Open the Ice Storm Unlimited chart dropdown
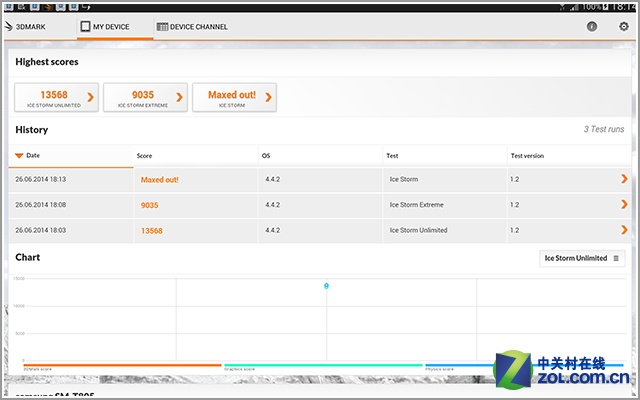Viewport: 640px width, 400px height. click(582, 258)
